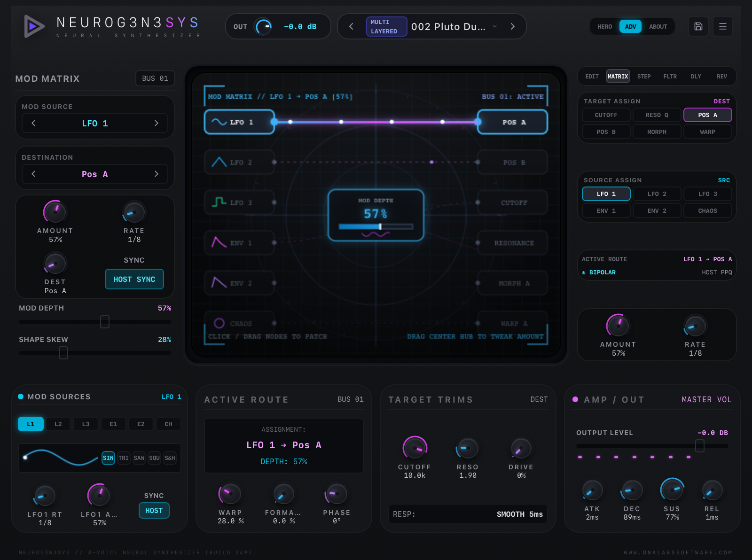This screenshot has width=752, height=560.
Task: Open the STEP tab
Action: point(644,76)
